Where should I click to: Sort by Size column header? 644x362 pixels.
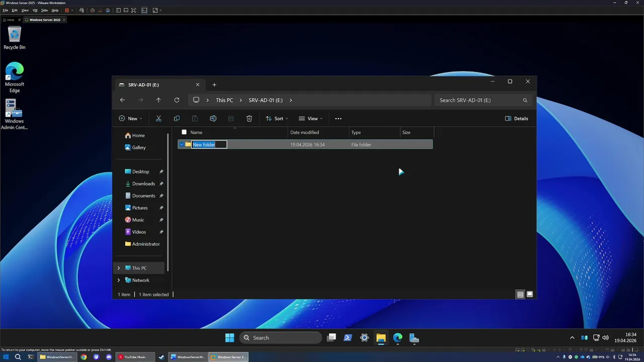click(x=417, y=132)
